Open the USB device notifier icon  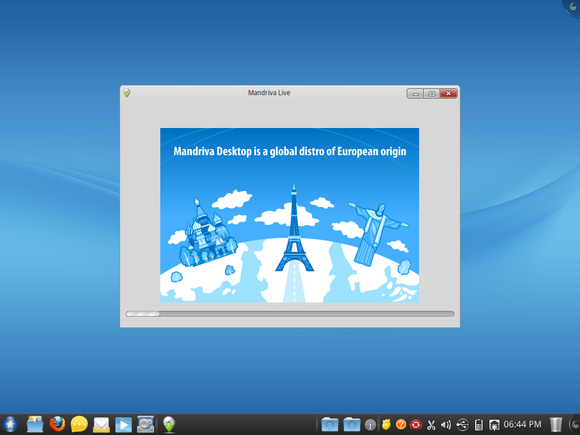pyautogui.click(x=462, y=425)
